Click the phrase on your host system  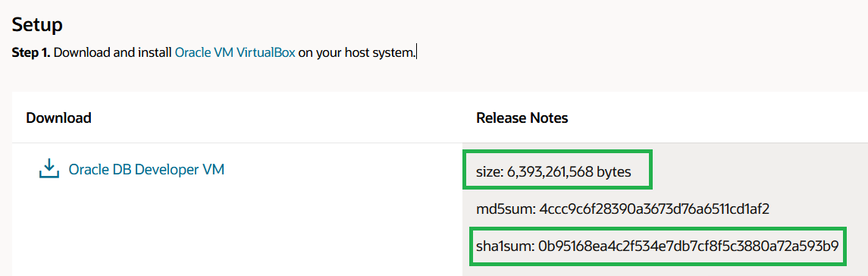(356, 53)
